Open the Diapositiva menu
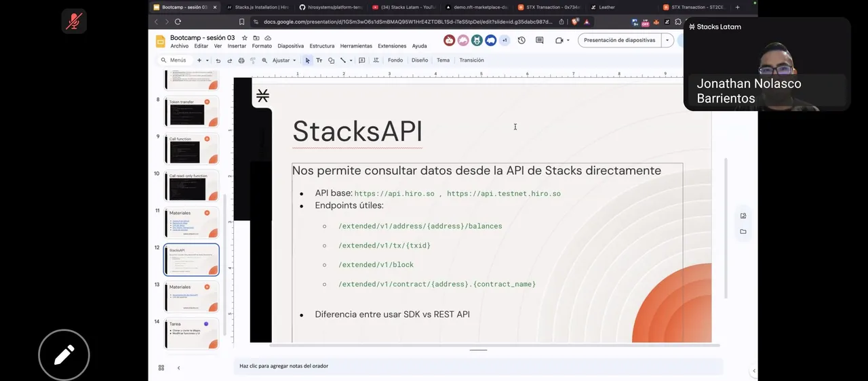This screenshot has width=868, height=381. click(291, 46)
